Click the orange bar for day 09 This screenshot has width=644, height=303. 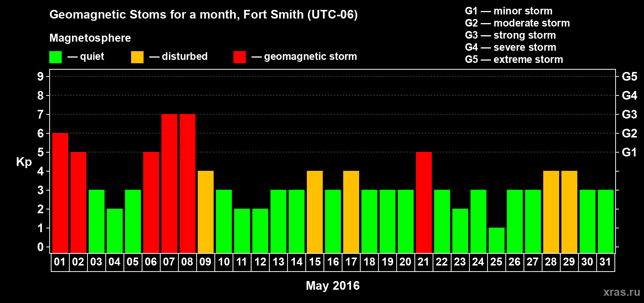pos(206,212)
